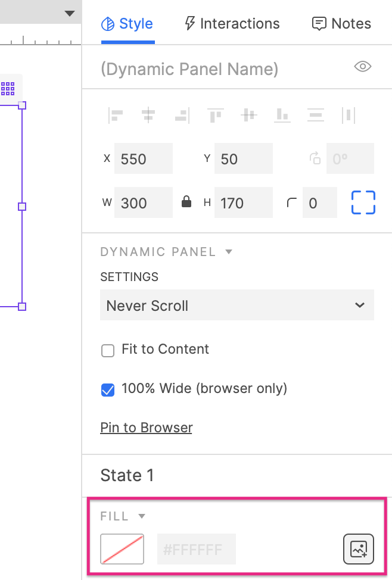Open the purple grid icon on the canvas

tap(8, 89)
